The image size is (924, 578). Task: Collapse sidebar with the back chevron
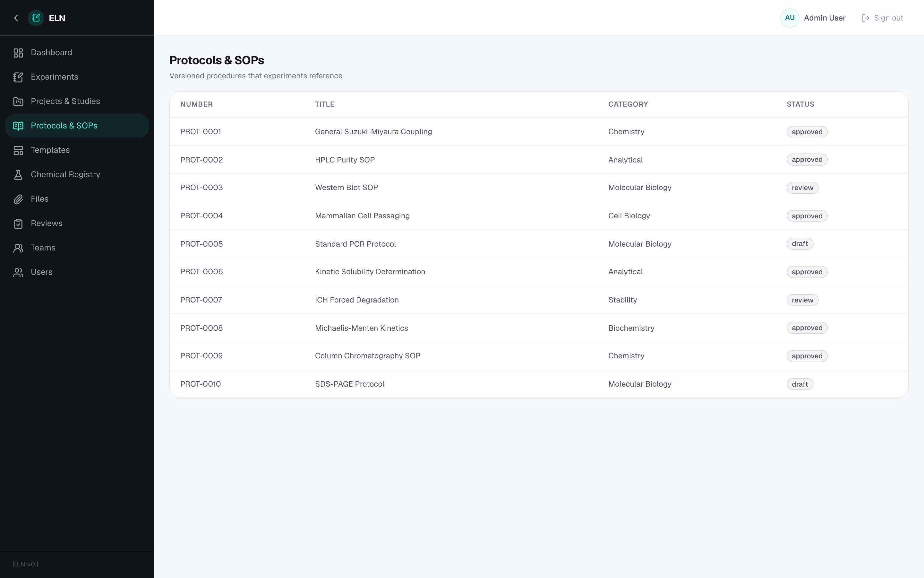(16, 18)
